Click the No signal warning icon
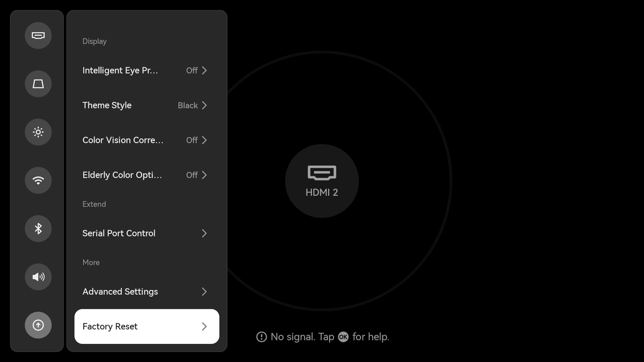The height and width of the screenshot is (362, 644). coord(262,337)
